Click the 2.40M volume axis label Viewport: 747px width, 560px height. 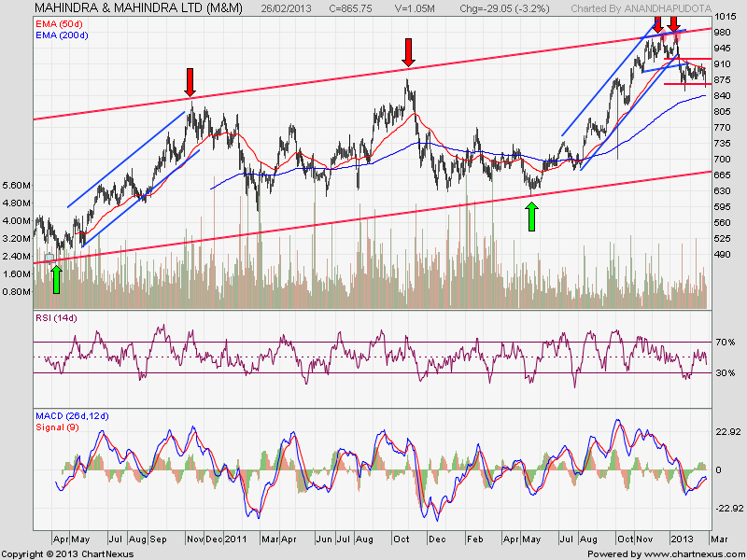coord(17,256)
